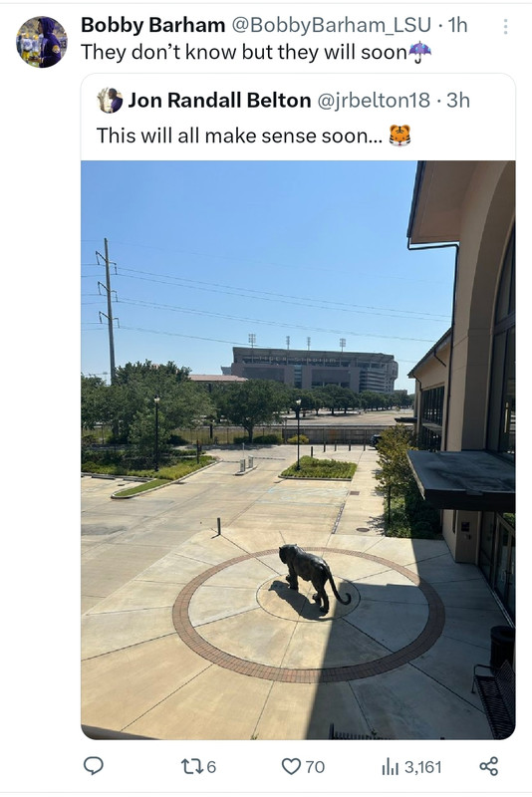
Task: Open the @jrbelton18 handle
Action: [x=374, y=101]
